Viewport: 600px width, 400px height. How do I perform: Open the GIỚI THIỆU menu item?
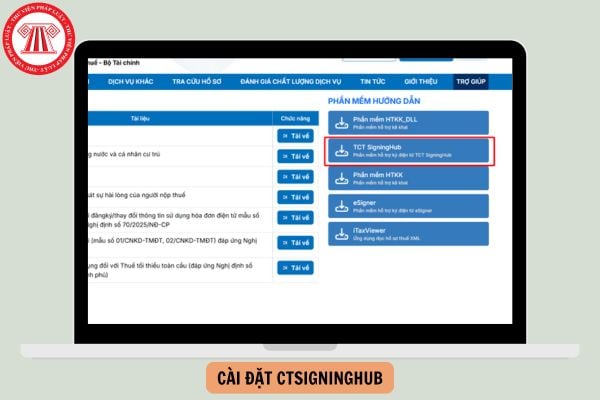pos(421,82)
